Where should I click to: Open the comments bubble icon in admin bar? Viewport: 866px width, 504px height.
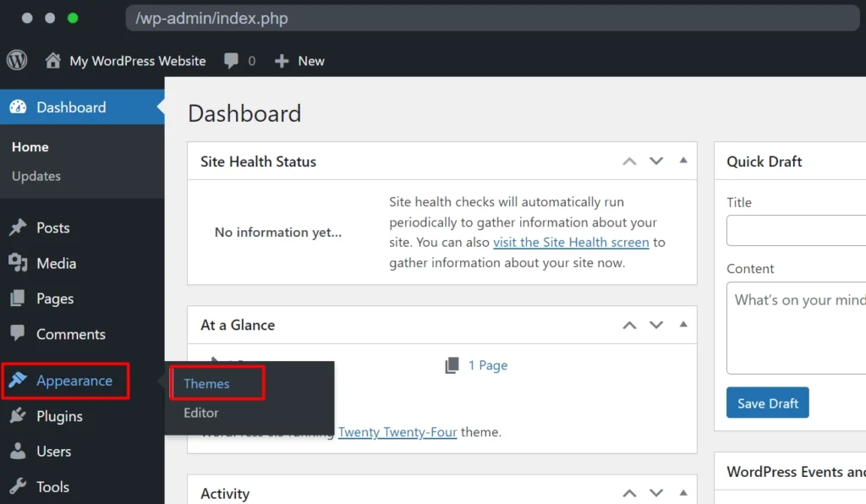tap(232, 60)
